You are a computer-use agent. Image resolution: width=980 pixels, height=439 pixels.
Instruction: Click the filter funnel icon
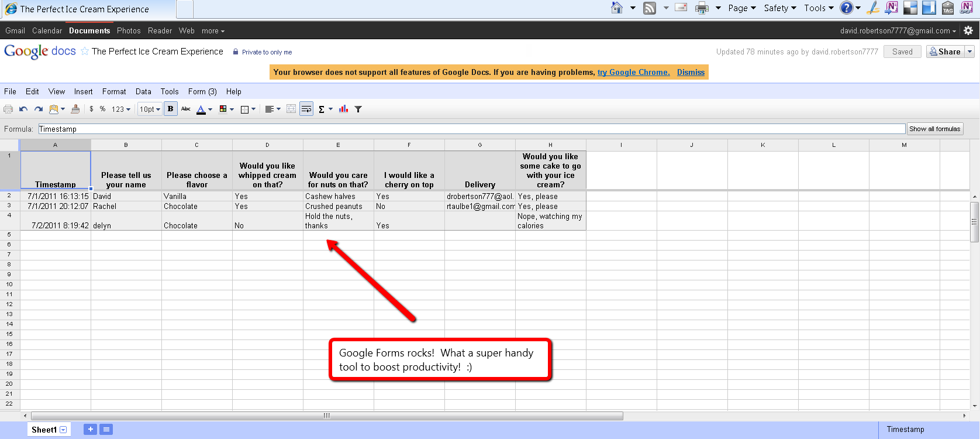(358, 109)
